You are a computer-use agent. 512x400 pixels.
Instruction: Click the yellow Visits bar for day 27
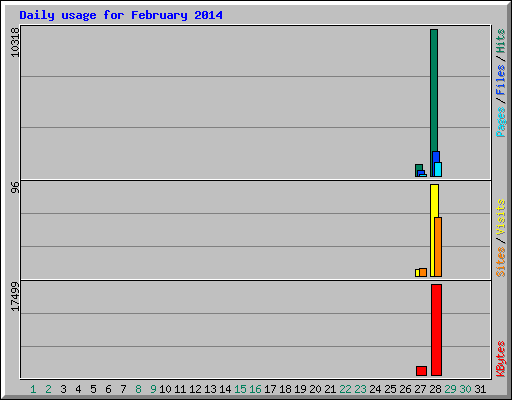(x=417, y=273)
